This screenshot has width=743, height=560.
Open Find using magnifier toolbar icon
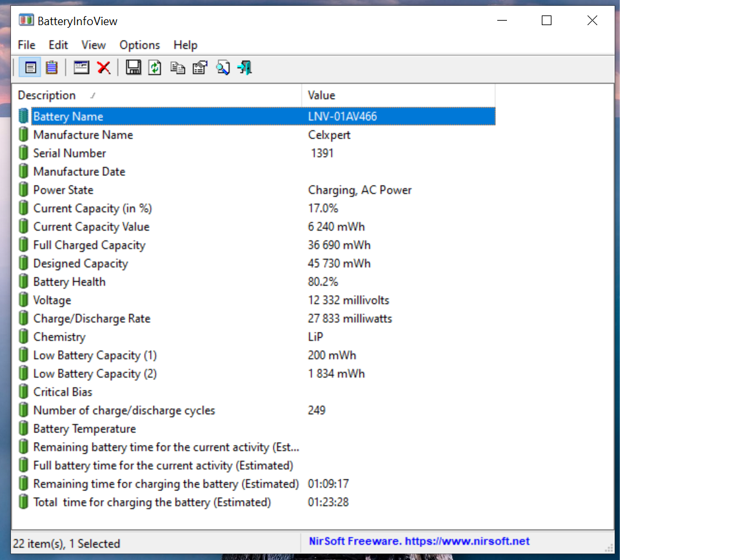click(223, 68)
